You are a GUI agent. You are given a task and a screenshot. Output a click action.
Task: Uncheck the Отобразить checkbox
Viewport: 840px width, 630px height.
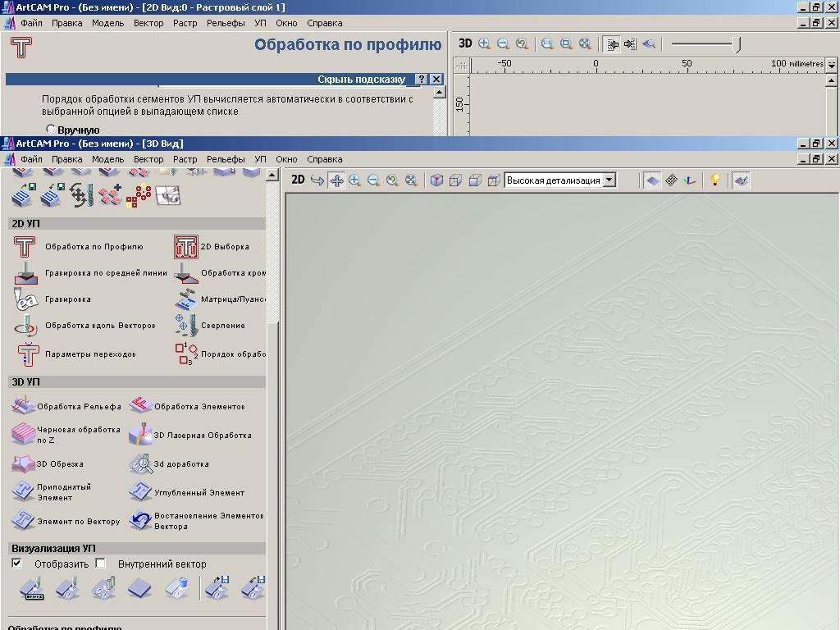(x=16, y=563)
